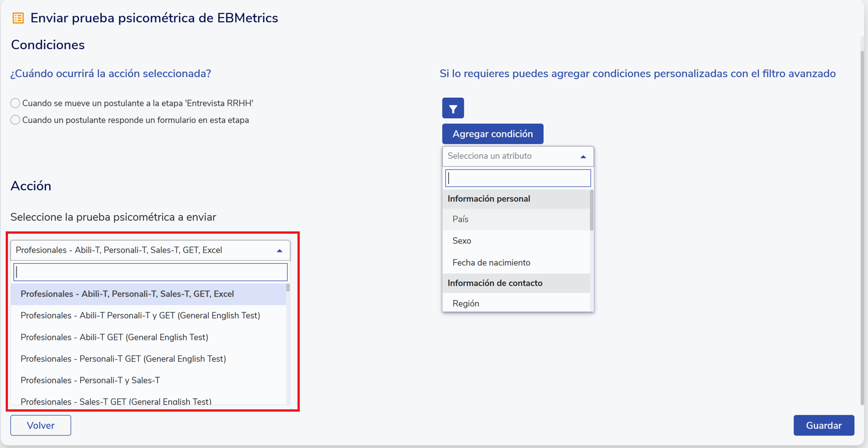Select the País attribute
Screen dimensions: 868x448
(461, 219)
